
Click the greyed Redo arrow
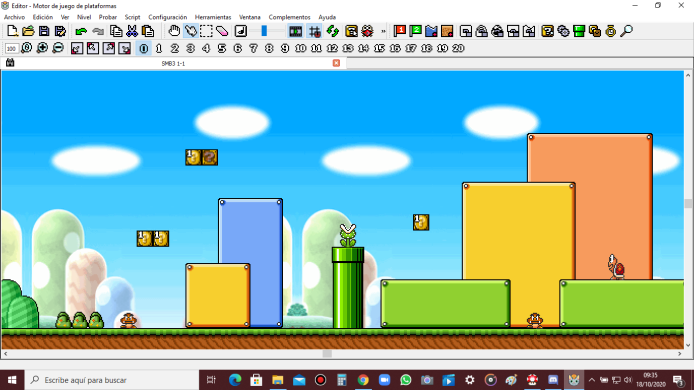click(97, 31)
